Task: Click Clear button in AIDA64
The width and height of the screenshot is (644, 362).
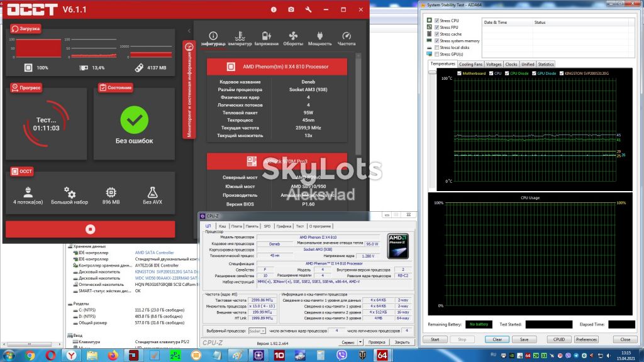Action: (497, 339)
